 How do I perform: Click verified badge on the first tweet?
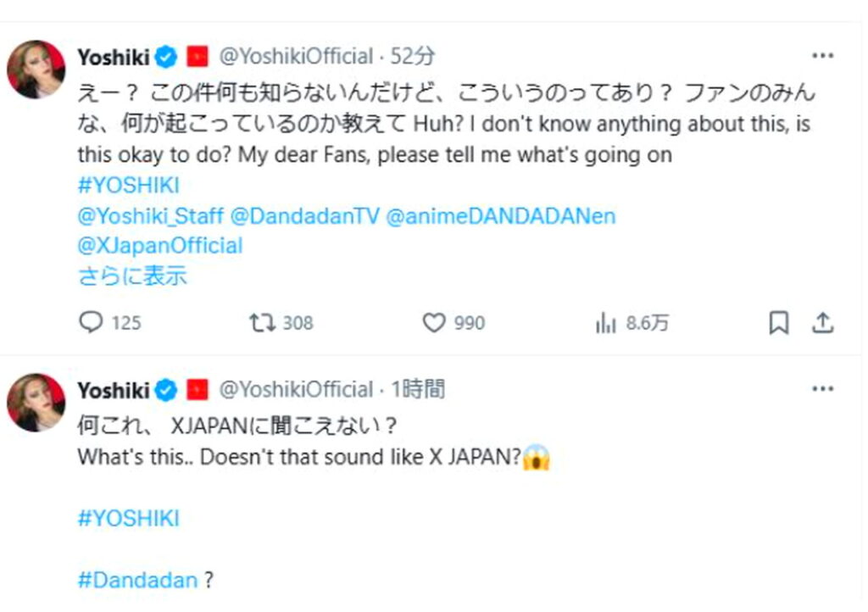coord(166,57)
